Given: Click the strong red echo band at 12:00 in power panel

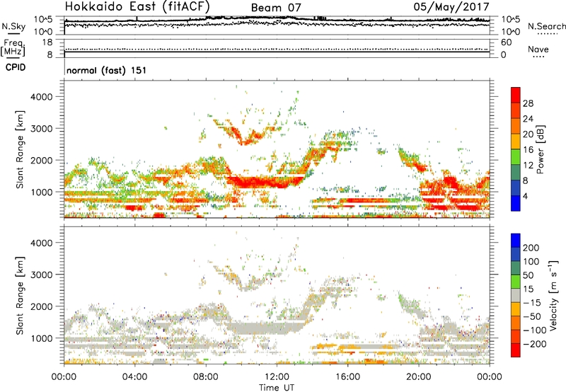Looking at the screenshot, I should coord(277,182).
